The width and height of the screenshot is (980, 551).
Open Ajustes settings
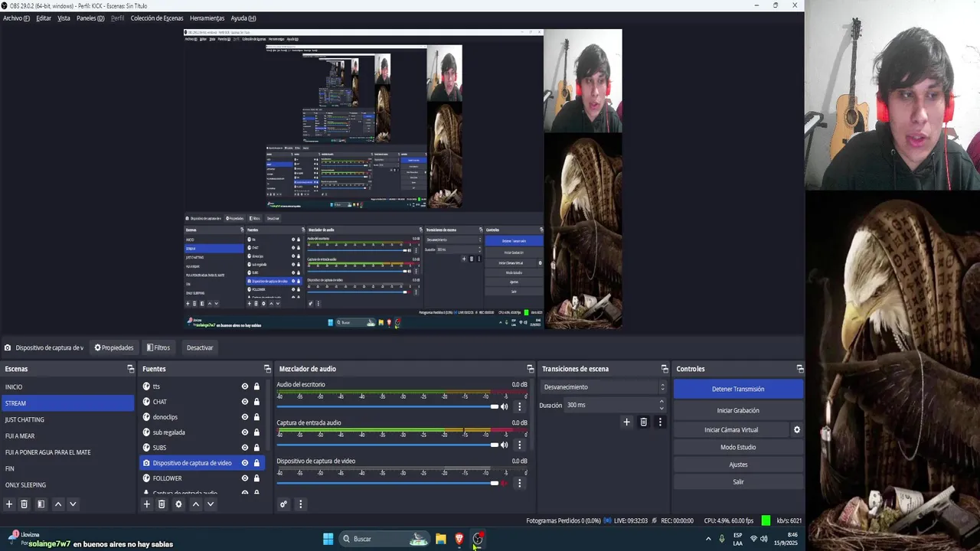[738, 465]
